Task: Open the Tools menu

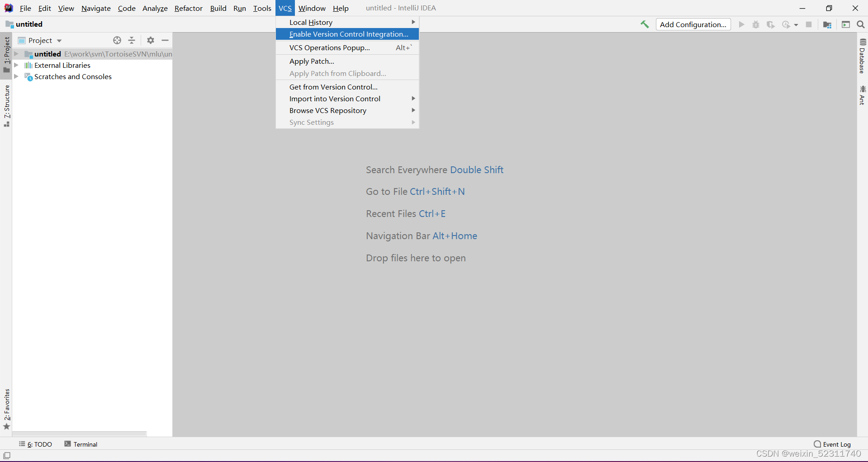Action: coord(262,8)
